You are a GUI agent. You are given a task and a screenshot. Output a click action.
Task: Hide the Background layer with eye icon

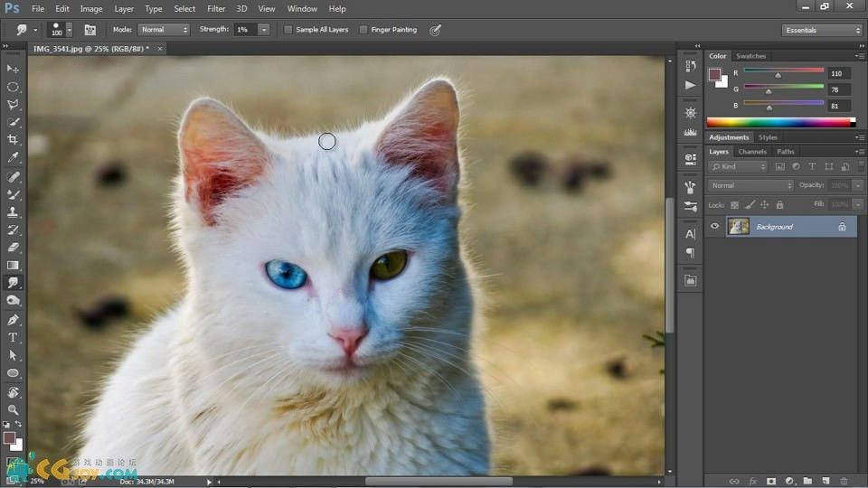coord(714,227)
